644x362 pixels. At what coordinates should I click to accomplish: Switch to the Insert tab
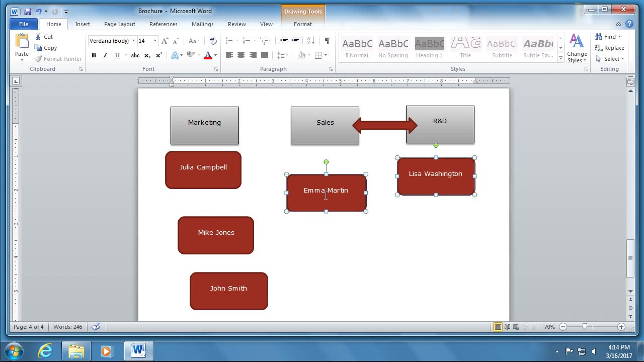83,24
